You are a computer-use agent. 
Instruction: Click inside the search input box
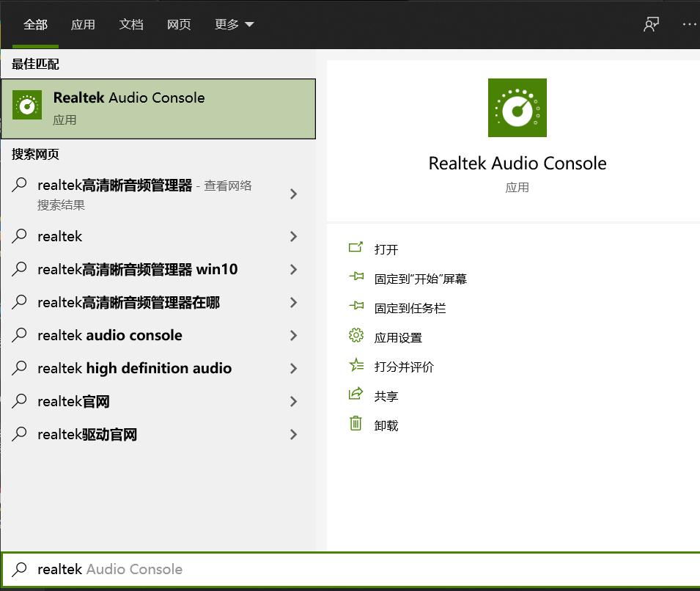click(x=293, y=569)
